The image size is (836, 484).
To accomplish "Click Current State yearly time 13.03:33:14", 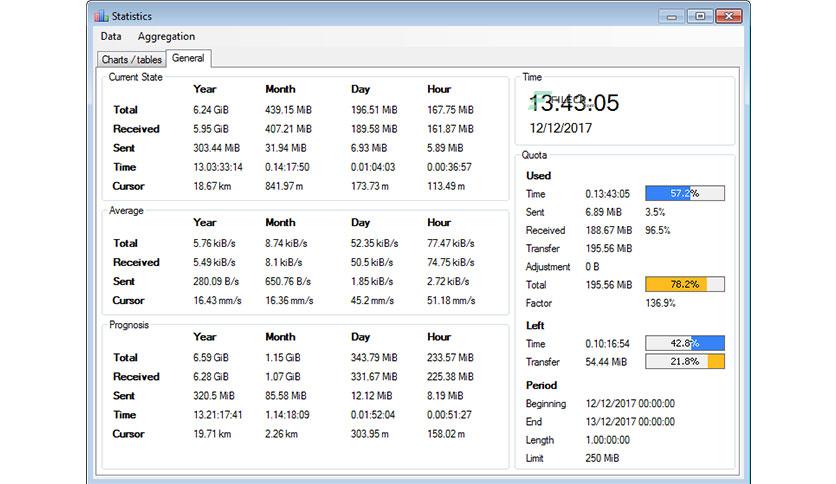I will [x=218, y=167].
